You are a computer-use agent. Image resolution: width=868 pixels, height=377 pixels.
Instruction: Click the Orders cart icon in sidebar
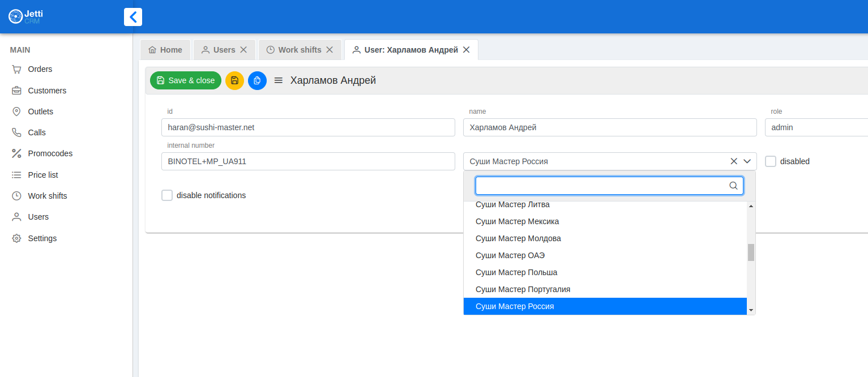(17, 69)
